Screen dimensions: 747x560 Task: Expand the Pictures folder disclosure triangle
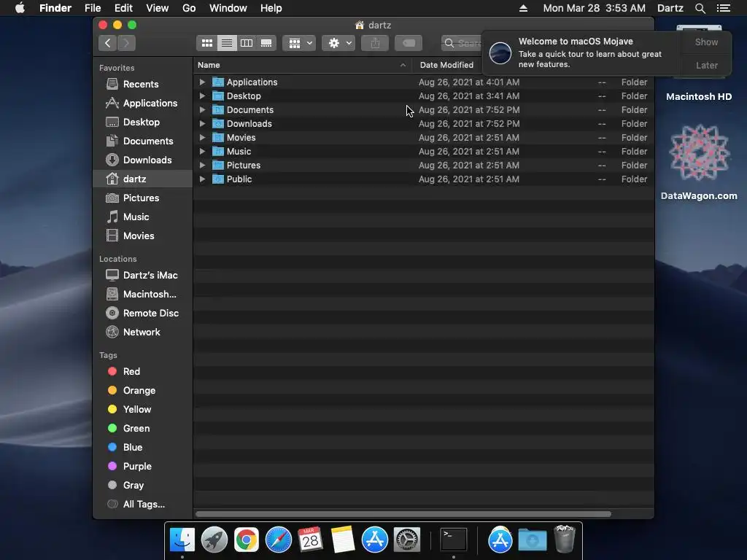point(202,166)
